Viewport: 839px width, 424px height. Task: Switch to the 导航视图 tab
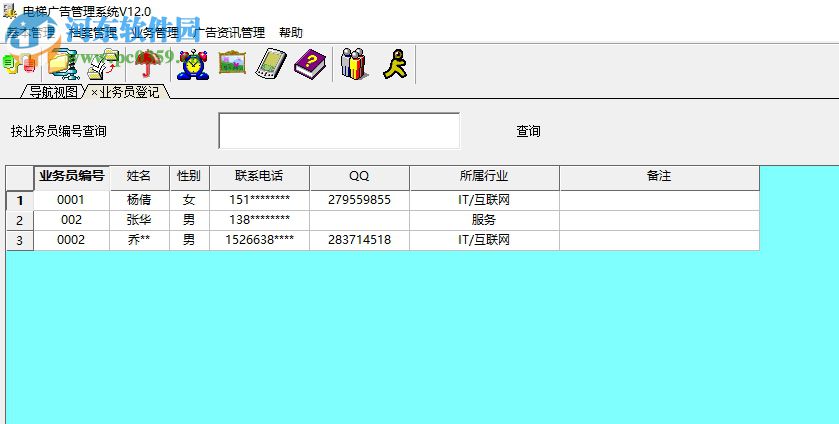coord(52,92)
